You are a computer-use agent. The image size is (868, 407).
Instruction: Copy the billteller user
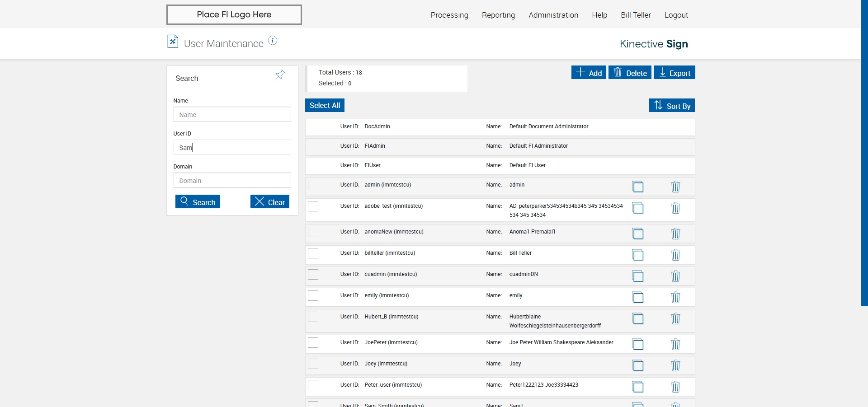click(x=638, y=255)
